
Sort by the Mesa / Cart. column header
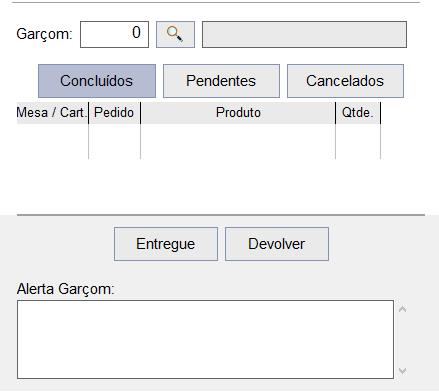point(52,113)
